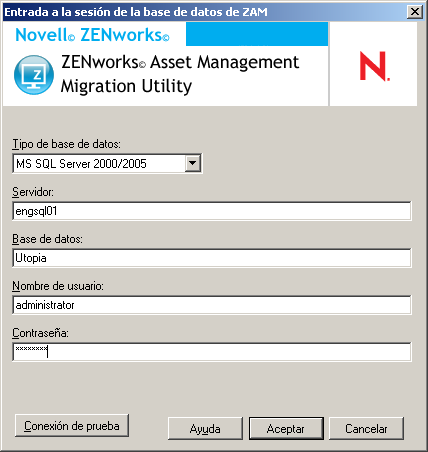The width and height of the screenshot is (428, 452).
Task: Select the Nombre de usuario field
Action: 212,305
